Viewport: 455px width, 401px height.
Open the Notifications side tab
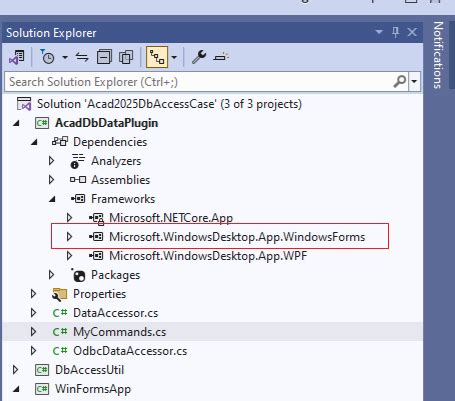point(439,55)
